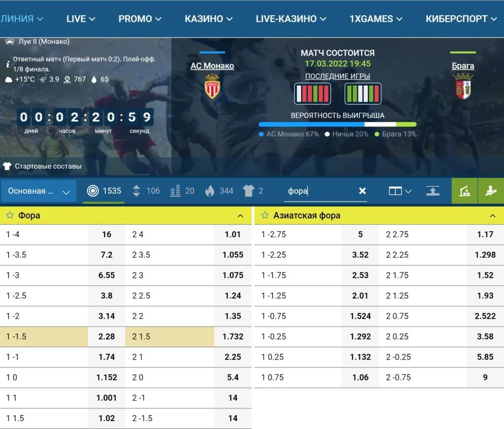Open Стартовые составы lineups
Screen dimensions: 504x429
pos(48,166)
